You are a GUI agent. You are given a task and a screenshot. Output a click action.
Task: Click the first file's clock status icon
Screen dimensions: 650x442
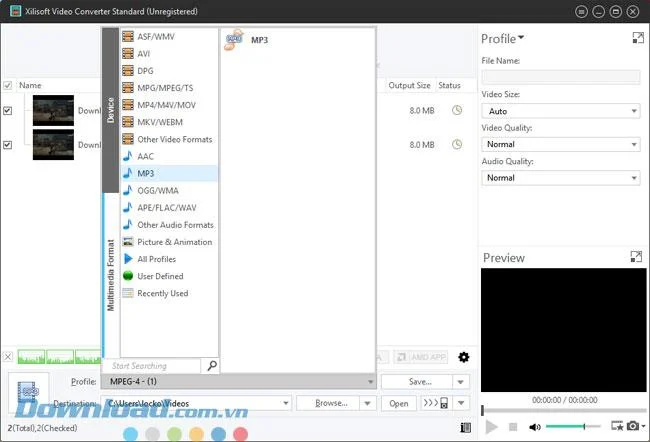[457, 110]
